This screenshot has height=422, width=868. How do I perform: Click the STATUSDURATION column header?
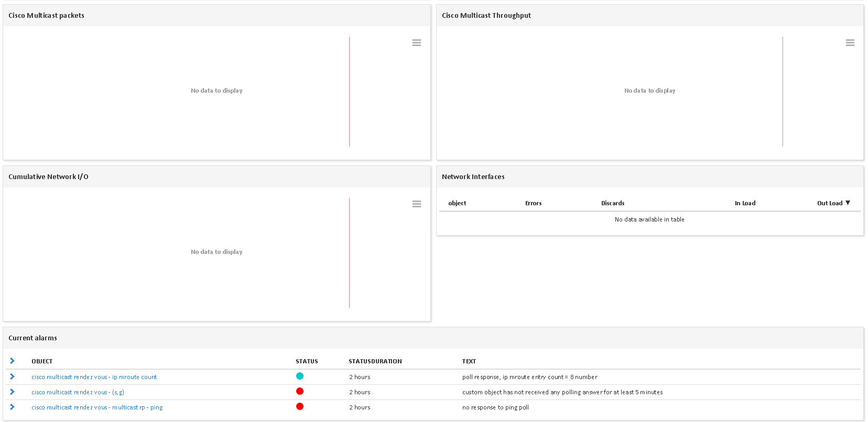(x=375, y=361)
